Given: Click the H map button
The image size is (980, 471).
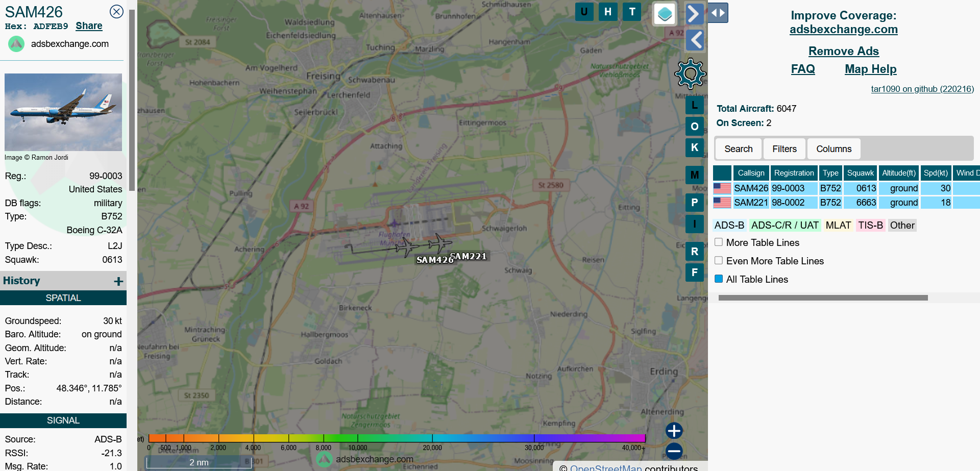Looking at the screenshot, I should pos(608,12).
